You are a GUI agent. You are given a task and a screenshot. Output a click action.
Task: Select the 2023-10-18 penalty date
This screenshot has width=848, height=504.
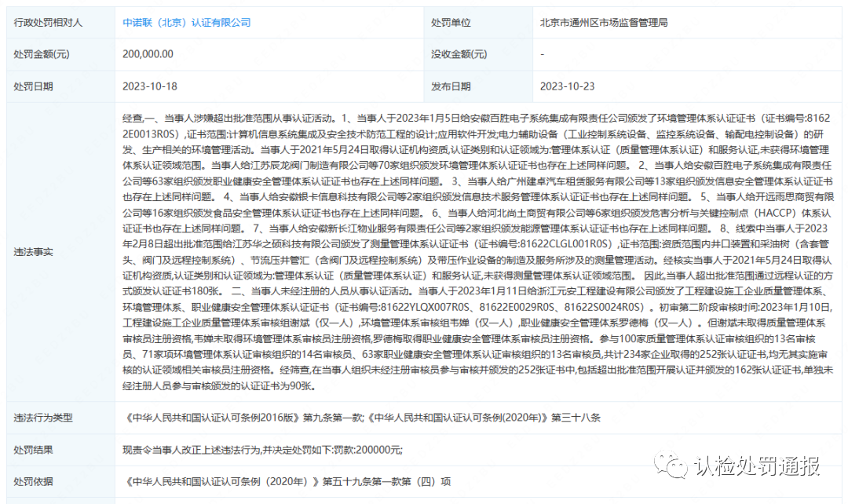pos(150,86)
